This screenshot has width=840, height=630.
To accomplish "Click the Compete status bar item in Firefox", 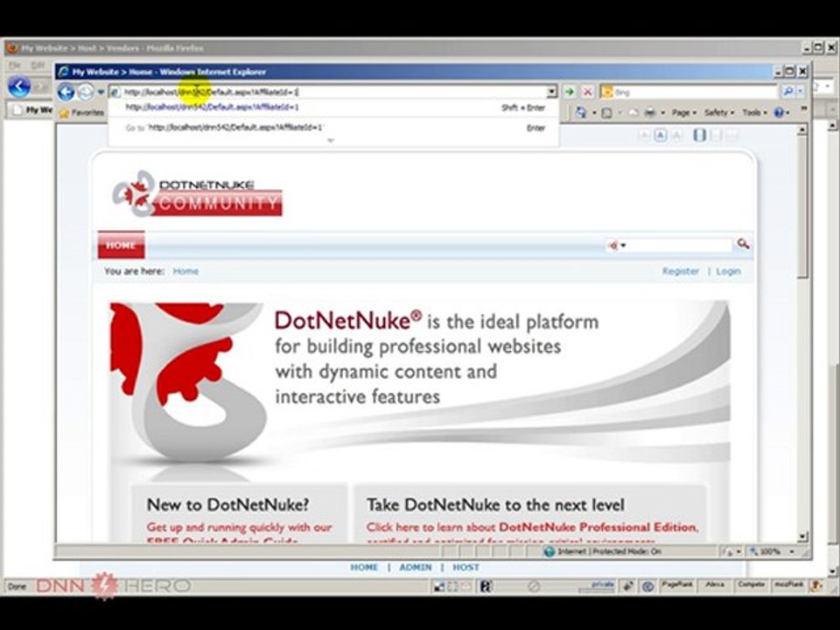I will tap(751, 585).
